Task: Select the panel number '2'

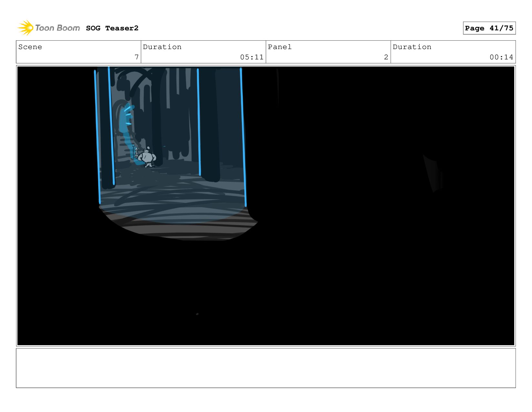Action: pyautogui.click(x=386, y=57)
